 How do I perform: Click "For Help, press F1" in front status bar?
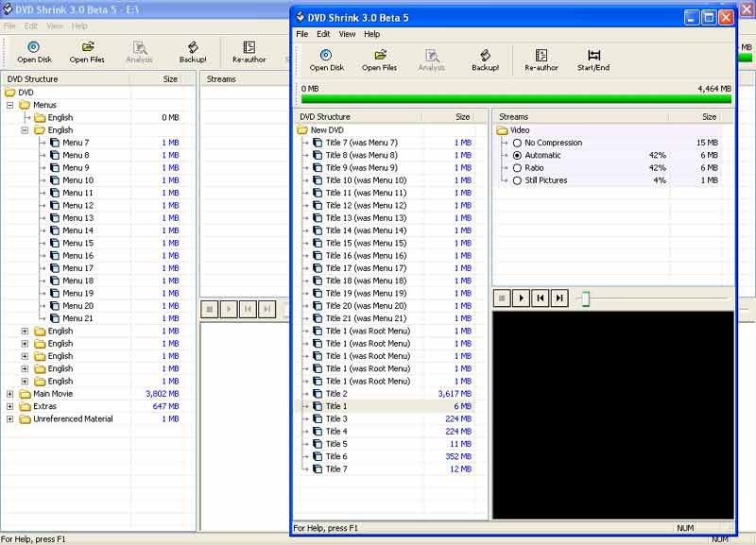325,528
